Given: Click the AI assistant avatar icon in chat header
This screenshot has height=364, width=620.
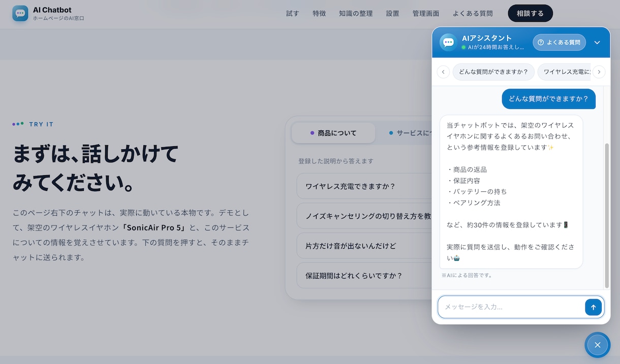Looking at the screenshot, I should point(448,43).
